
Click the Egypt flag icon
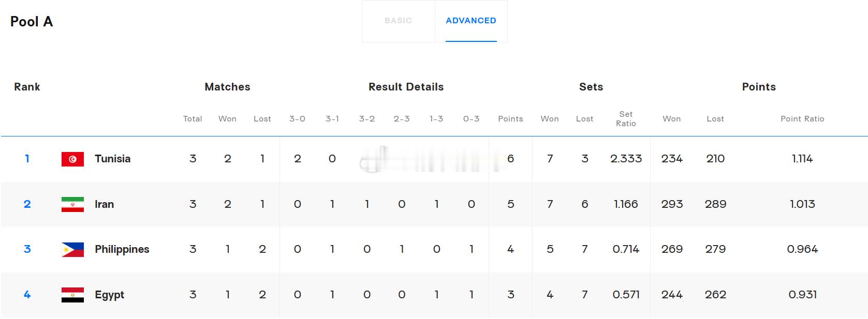72,295
